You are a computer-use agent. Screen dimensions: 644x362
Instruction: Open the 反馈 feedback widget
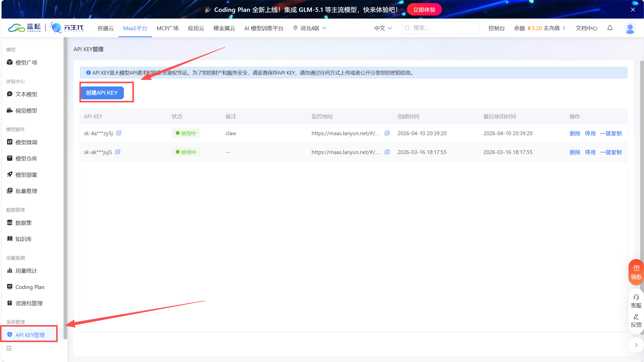click(x=636, y=320)
